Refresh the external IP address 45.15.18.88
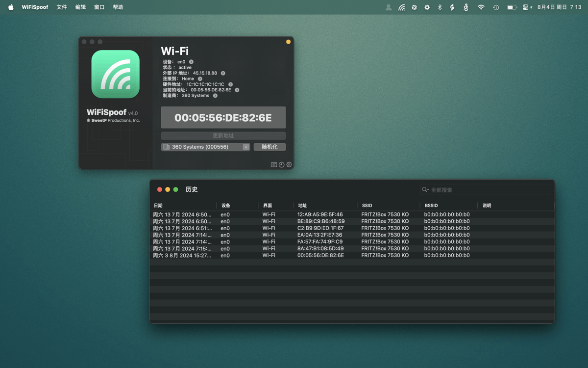Image resolution: width=588 pixels, height=368 pixels. click(223, 73)
